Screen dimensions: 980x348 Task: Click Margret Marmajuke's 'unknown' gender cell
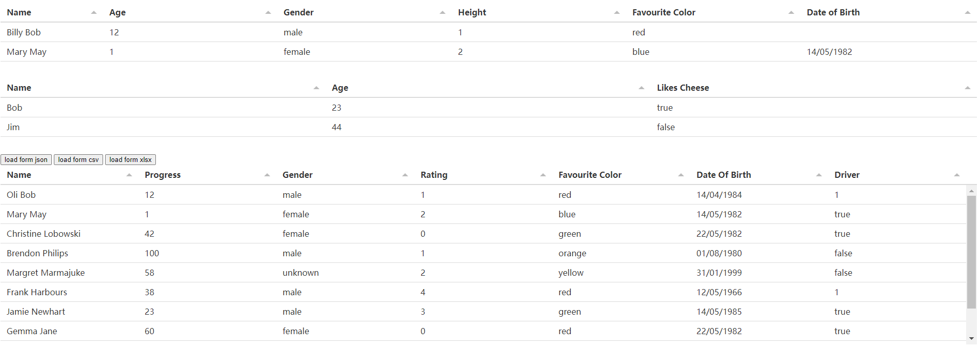click(x=301, y=273)
